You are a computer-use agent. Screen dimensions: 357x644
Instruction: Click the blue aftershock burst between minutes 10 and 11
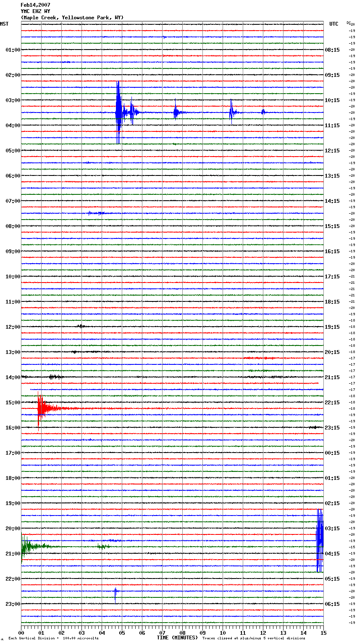(x=232, y=112)
